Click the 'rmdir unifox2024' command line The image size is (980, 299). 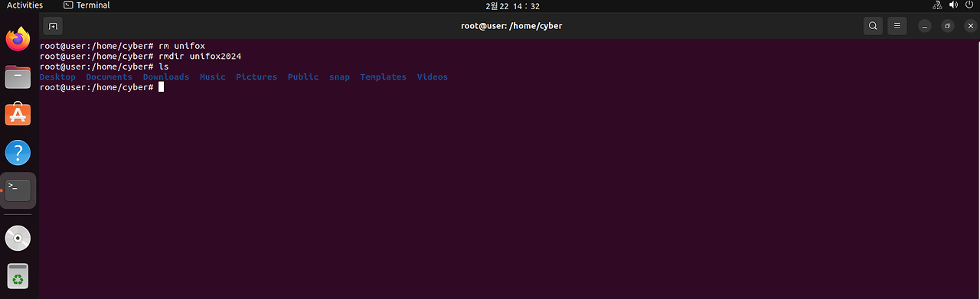pos(141,57)
